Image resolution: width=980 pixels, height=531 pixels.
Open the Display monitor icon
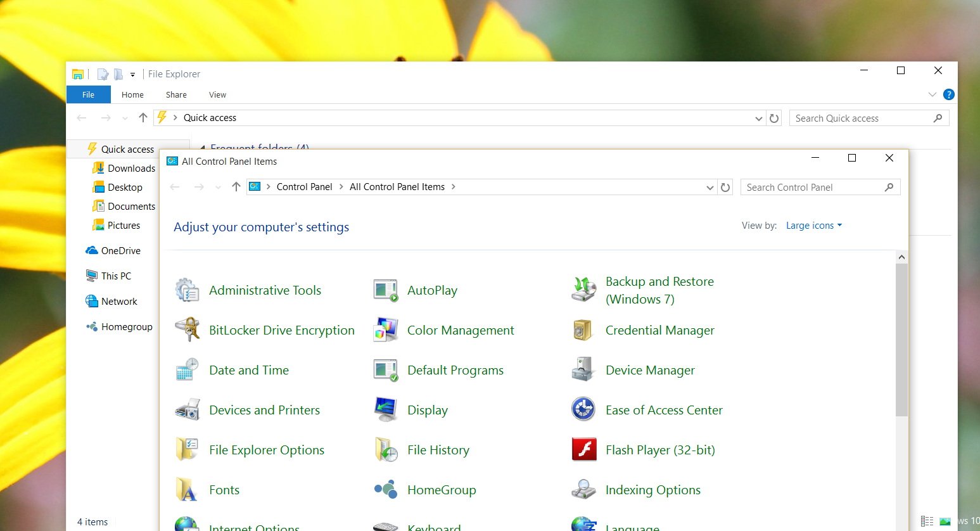(x=385, y=410)
